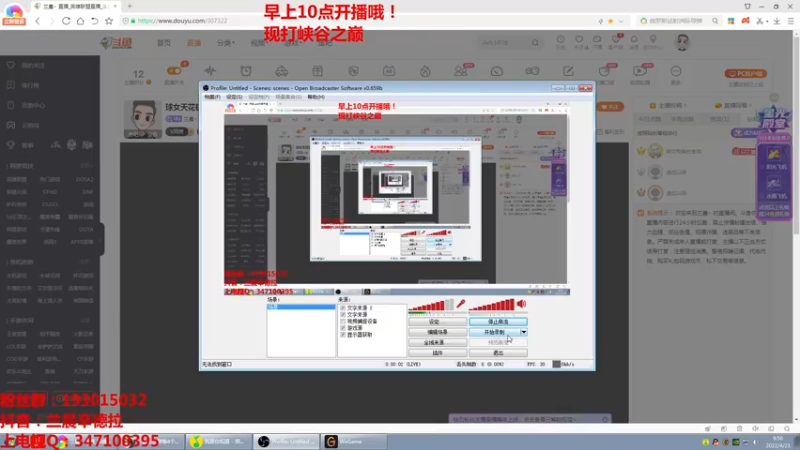Viewport: 800px width, 450px height.
Task: Click OBS 插件 button
Action: click(437, 353)
